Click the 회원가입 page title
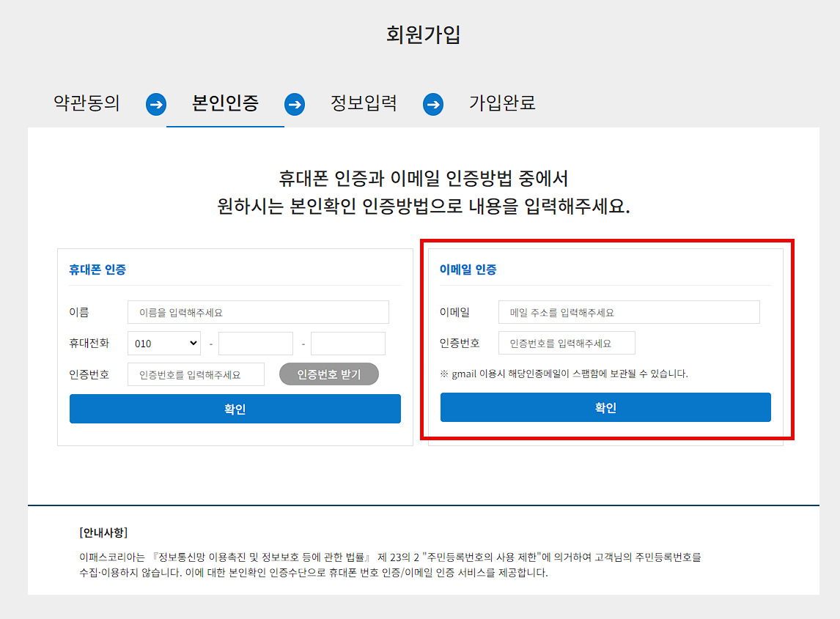Image resolution: width=840 pixels, height=619 pixels. pos(423,34)
